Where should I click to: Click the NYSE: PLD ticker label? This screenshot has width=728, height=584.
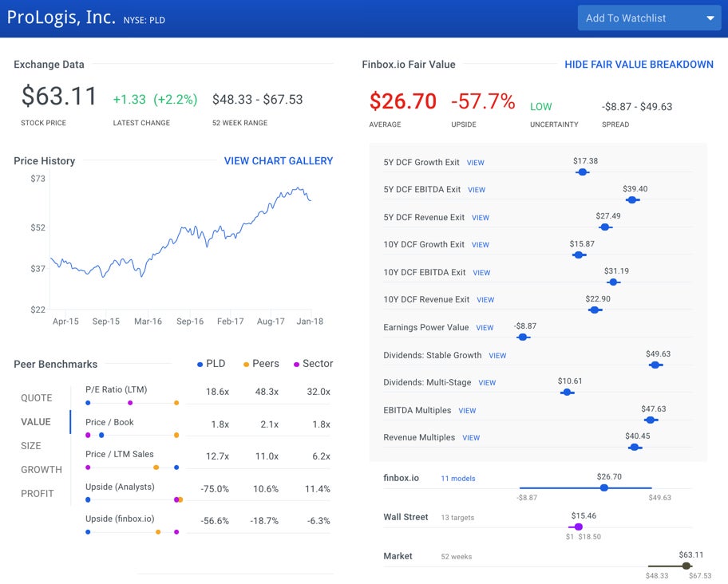pyautogui.click(x=144, y=21)
